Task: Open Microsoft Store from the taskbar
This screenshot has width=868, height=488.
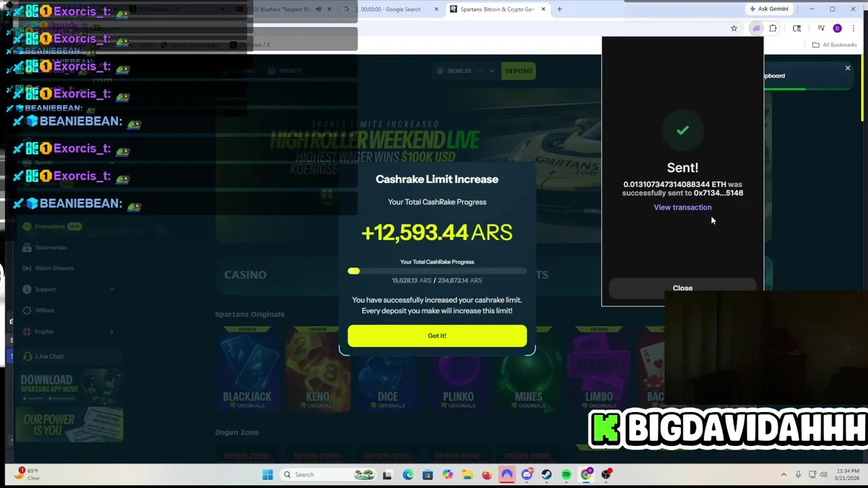Action: click(x=427, y=474)
